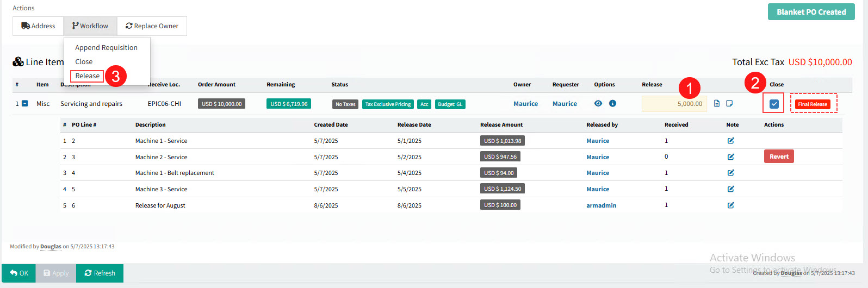Select Close in the Workflow menu
The width and height of the screenshot is (868, 288).
84,62
